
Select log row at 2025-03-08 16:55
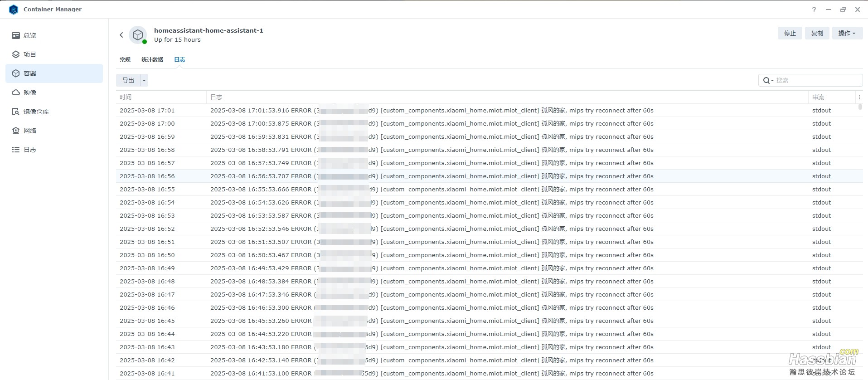489,189
